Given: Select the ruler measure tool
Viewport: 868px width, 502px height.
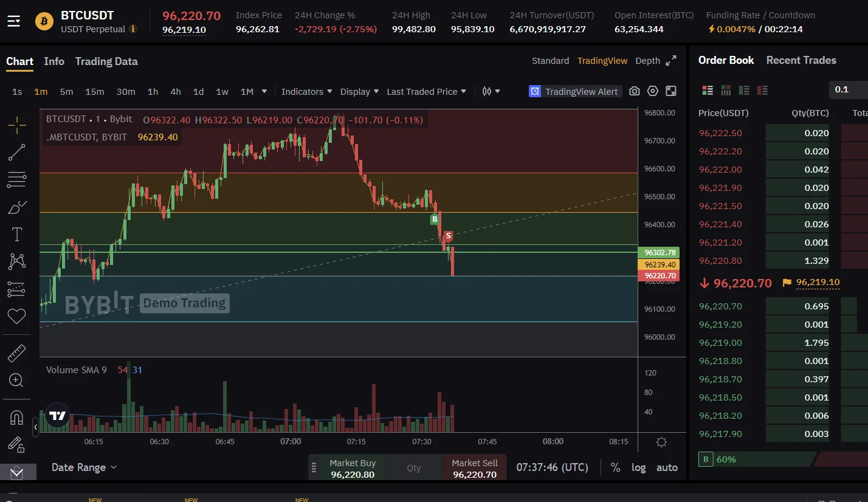Looking at the screenshot, I should pos(16,353).
